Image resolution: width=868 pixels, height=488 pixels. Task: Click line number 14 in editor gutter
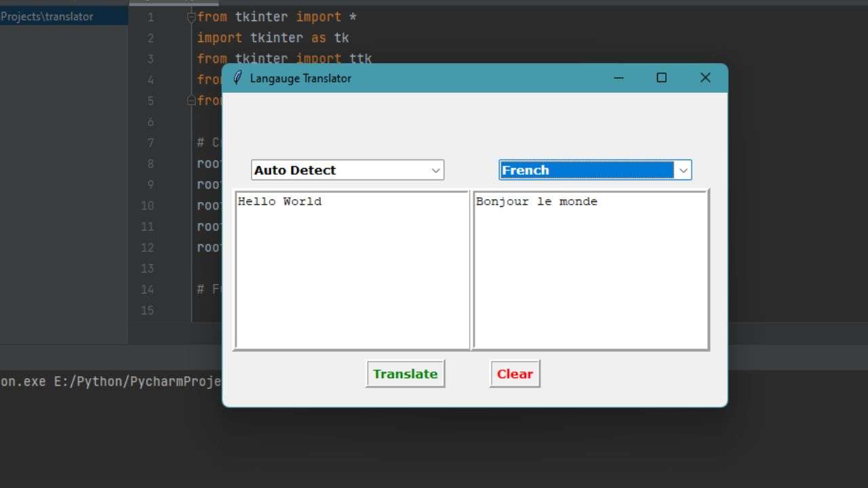click(x=147, y=290)
